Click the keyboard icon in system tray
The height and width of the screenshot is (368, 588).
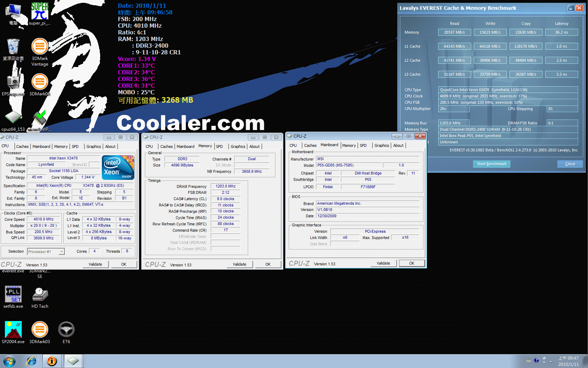tap(529, 361)
